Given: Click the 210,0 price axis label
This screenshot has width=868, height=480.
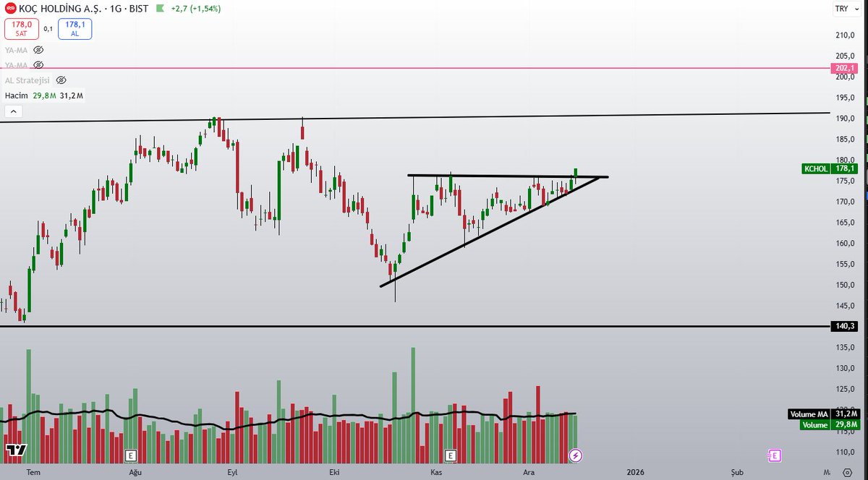Looking at the screenshot, I should tap(845, 35).
